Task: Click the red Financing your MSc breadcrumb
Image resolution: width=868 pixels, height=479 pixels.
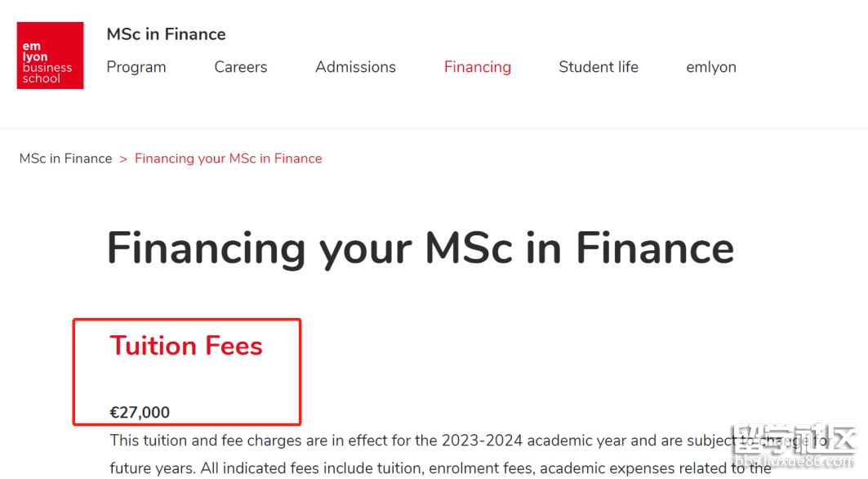Action: point(229,159)
